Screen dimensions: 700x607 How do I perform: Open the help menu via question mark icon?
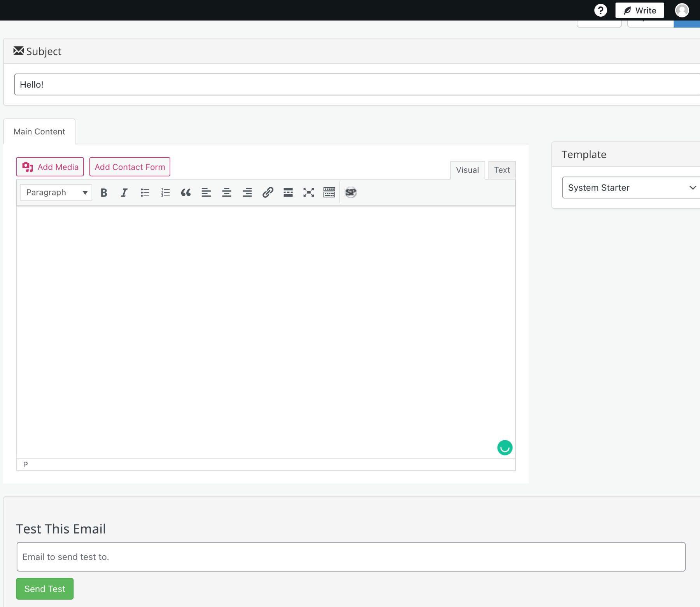[600, 10]
